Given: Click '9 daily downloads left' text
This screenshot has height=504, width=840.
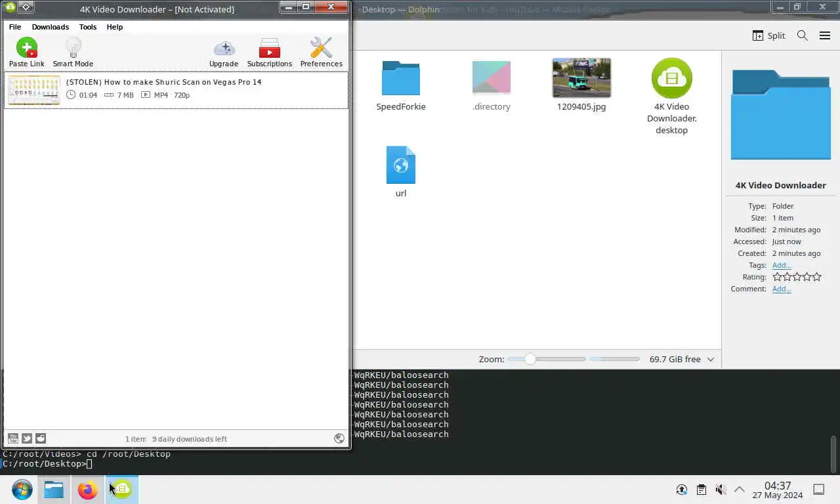Looking at the screenshot, I should click(190, 439).
